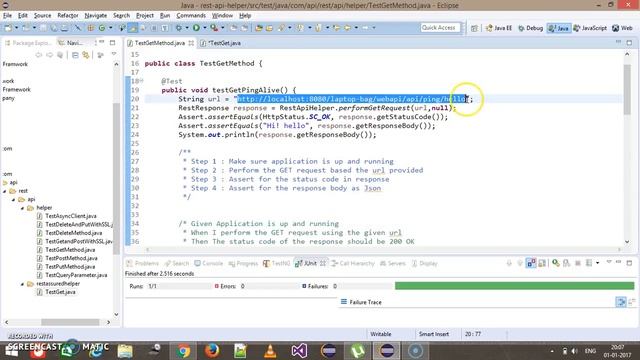
Task: Open Google Chrome from the taskbar
Action: click(x=184, y=350)
